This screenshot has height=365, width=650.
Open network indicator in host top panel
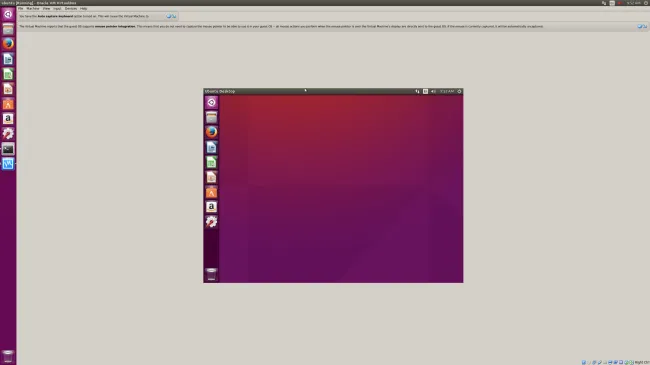604,3
